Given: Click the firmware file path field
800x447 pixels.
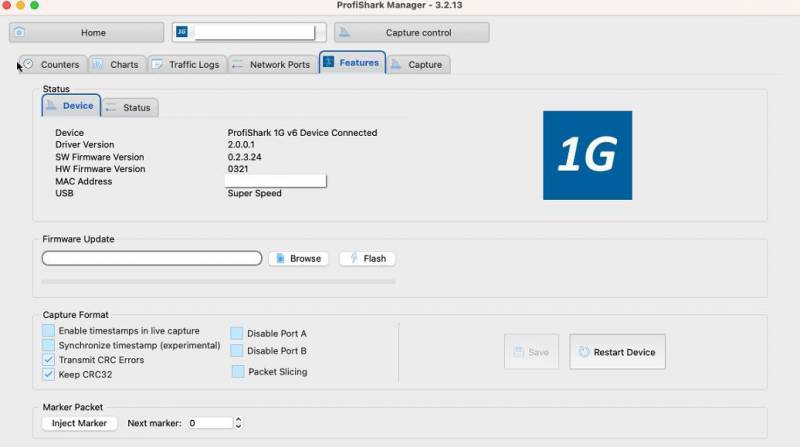Looking at the screenshot, I should pyautogui.click(x=152, y=259).
